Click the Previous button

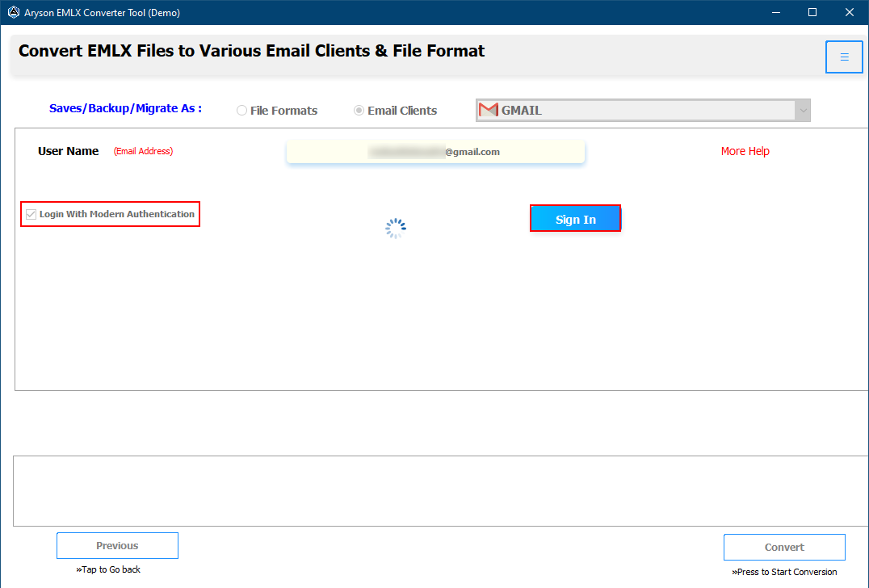tap(117, 545)
